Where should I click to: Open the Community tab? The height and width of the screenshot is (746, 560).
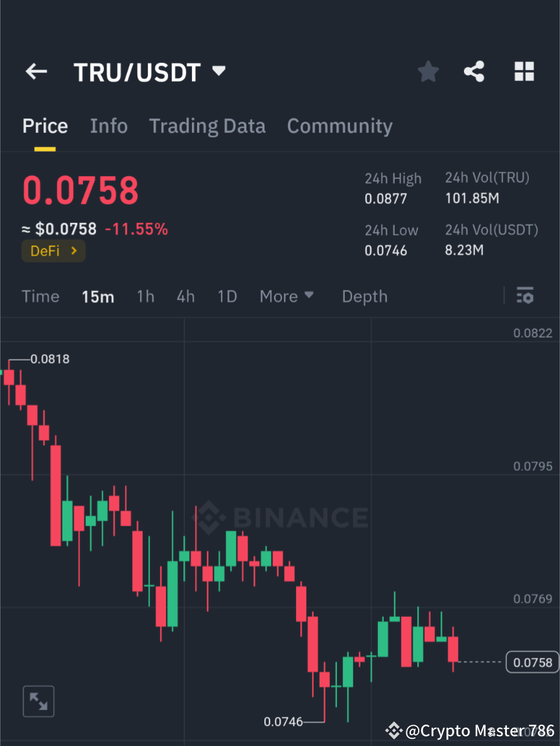coord(340,126)
